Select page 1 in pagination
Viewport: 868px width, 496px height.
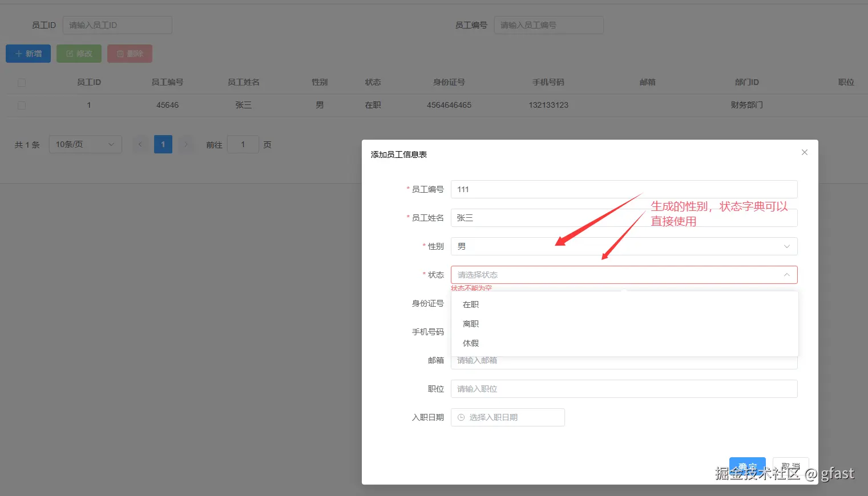pos(163,144)
